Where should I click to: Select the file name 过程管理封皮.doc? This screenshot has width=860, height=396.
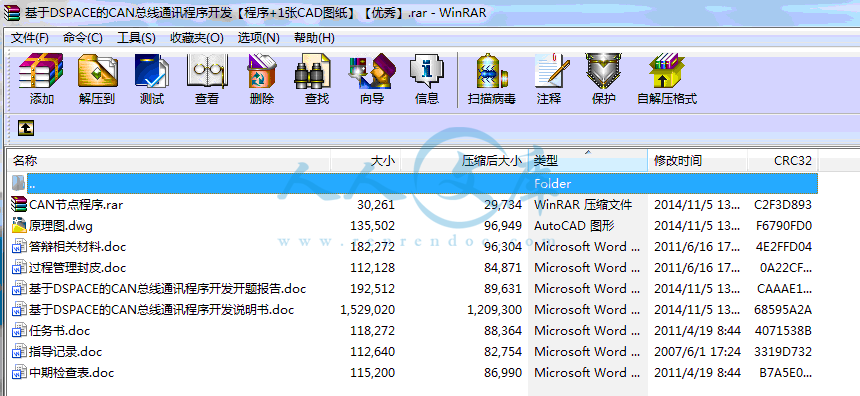(x=78, y=268)
